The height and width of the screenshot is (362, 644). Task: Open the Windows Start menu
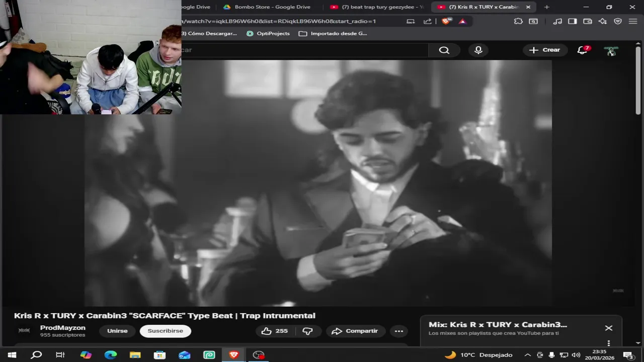[12, 355]
